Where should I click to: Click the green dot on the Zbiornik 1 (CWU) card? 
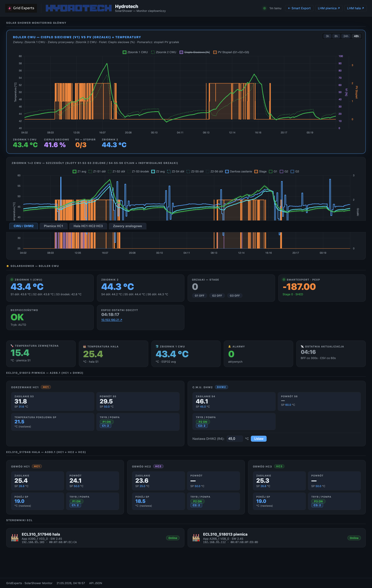click(12, 280)
